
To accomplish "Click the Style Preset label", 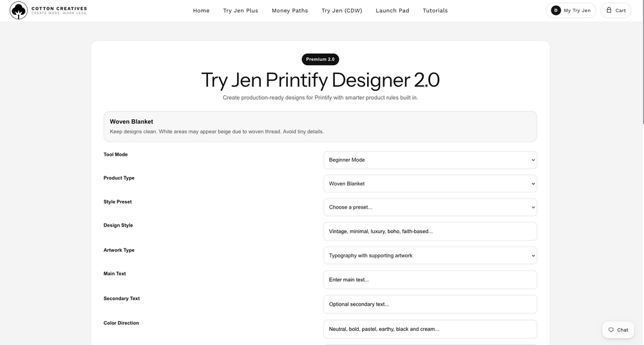I will point(117,201).
